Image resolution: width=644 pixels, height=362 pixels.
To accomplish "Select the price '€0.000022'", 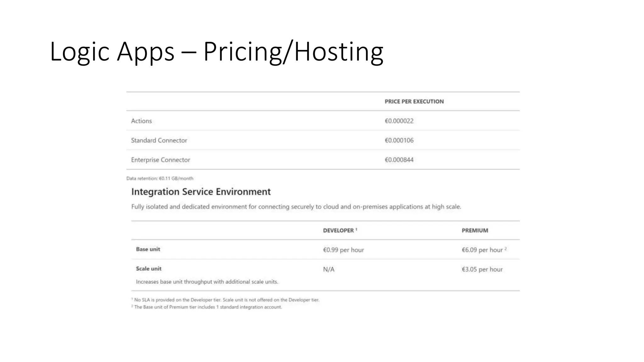I will [x=399, y=121].
